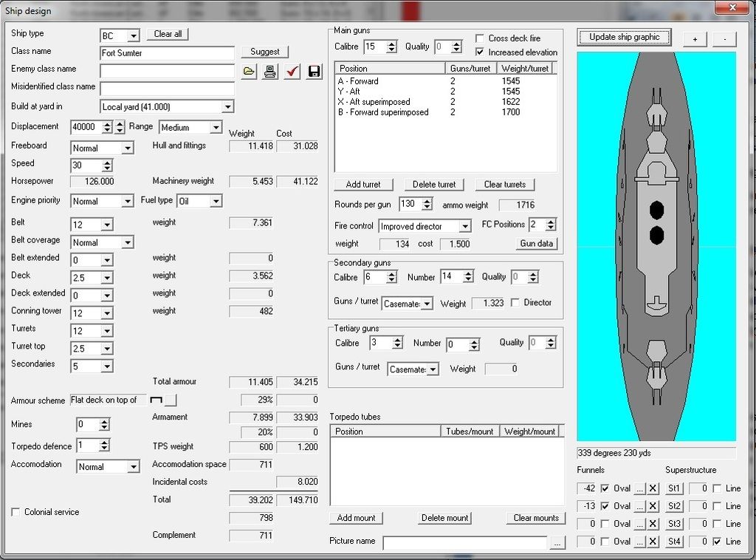Image resolution: width=756 pixels, height=560 pixels.
Task: Click the armour scheme diagram icon button
Action: (171, 400)
